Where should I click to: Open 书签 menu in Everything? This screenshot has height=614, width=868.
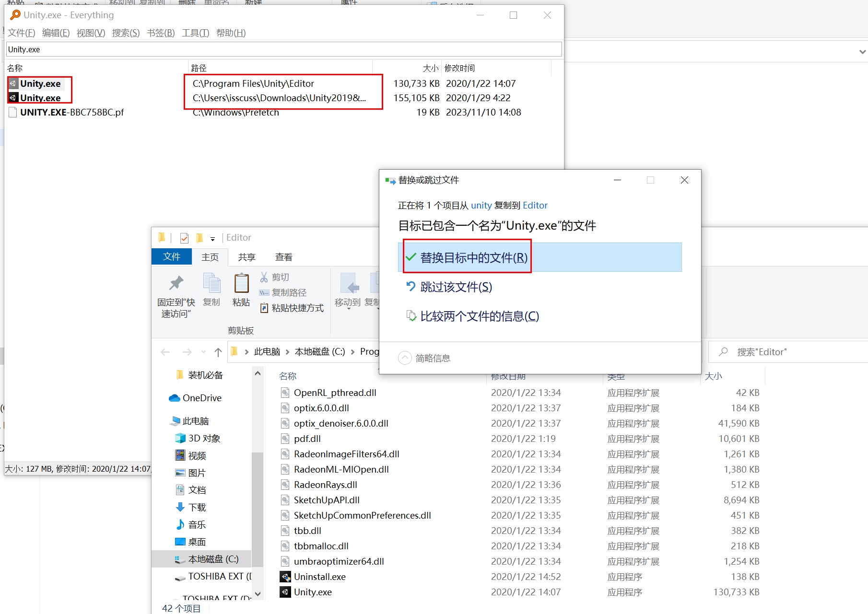(x=161, y=33)
